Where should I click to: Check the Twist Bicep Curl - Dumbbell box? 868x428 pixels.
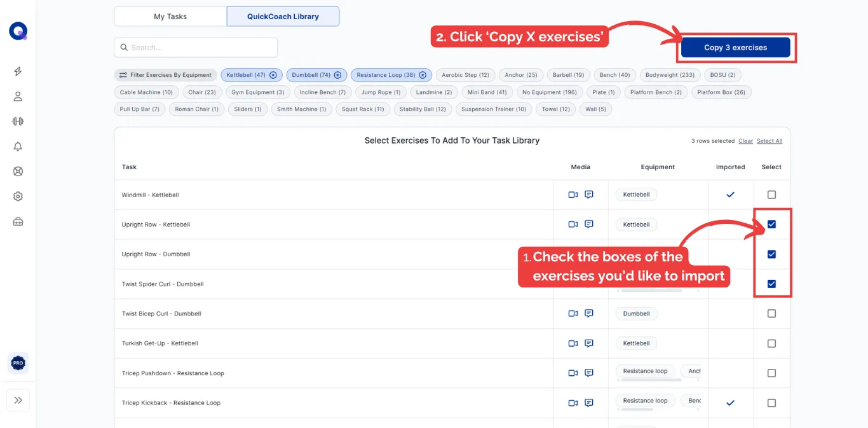771,314
